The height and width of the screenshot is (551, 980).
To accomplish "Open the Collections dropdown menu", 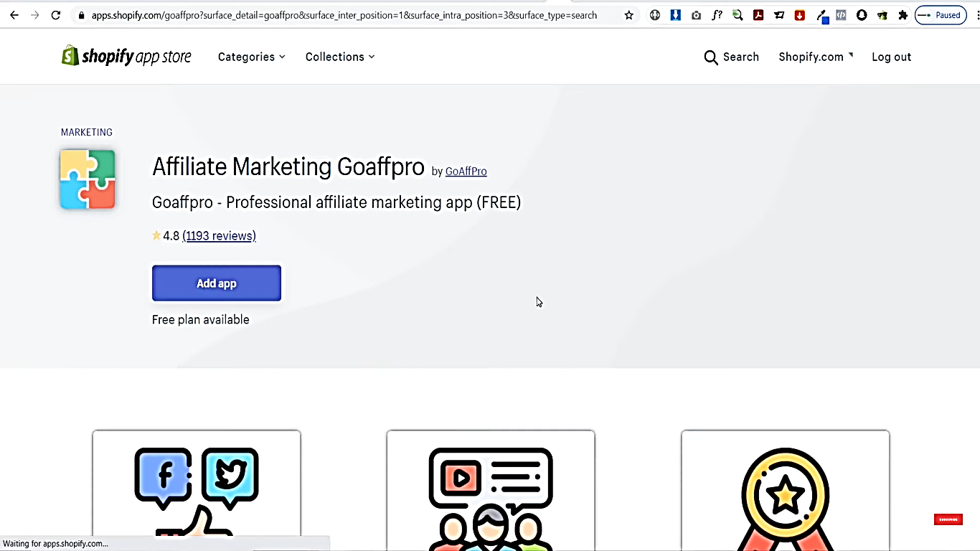I will [x=340, y=57].
